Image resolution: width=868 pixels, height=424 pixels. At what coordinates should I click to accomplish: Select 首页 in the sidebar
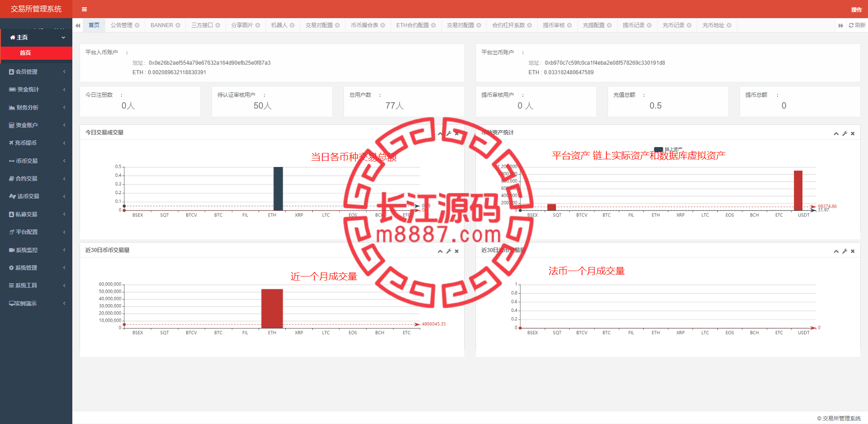pos(36,53)
